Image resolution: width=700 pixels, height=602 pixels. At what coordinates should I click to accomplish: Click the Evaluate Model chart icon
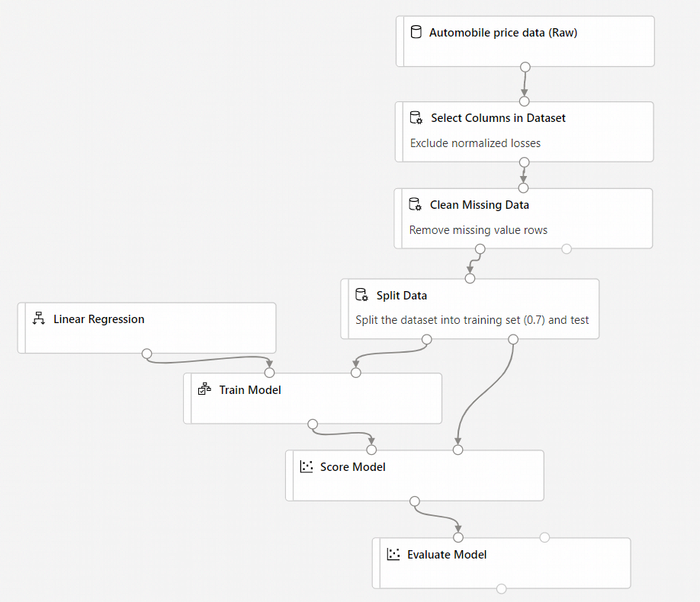click(393, 555)
